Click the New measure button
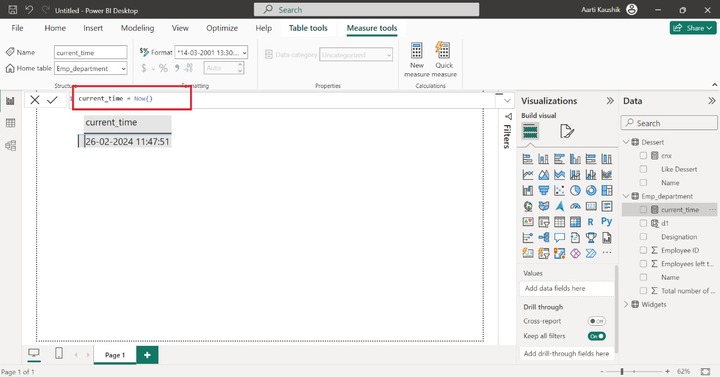 416,60
